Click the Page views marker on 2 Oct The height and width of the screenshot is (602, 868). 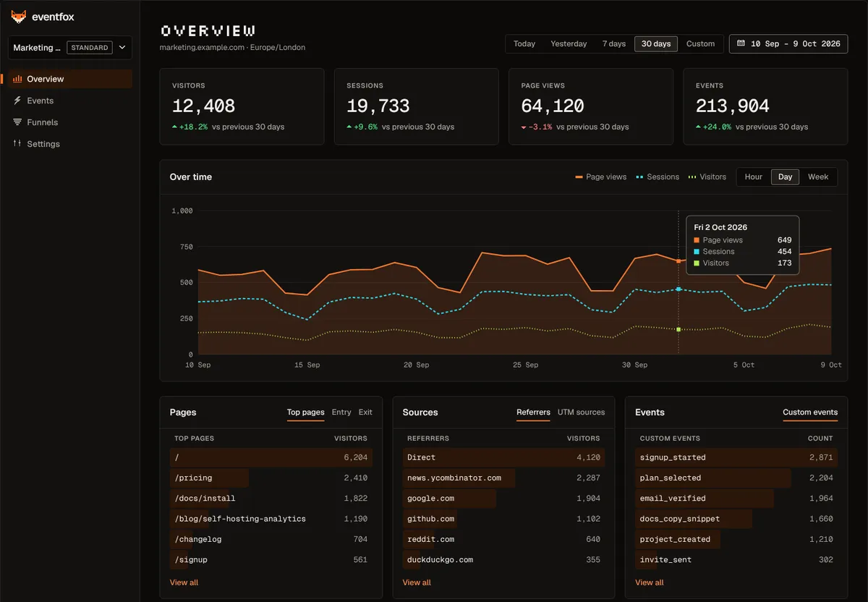(678, 260)
